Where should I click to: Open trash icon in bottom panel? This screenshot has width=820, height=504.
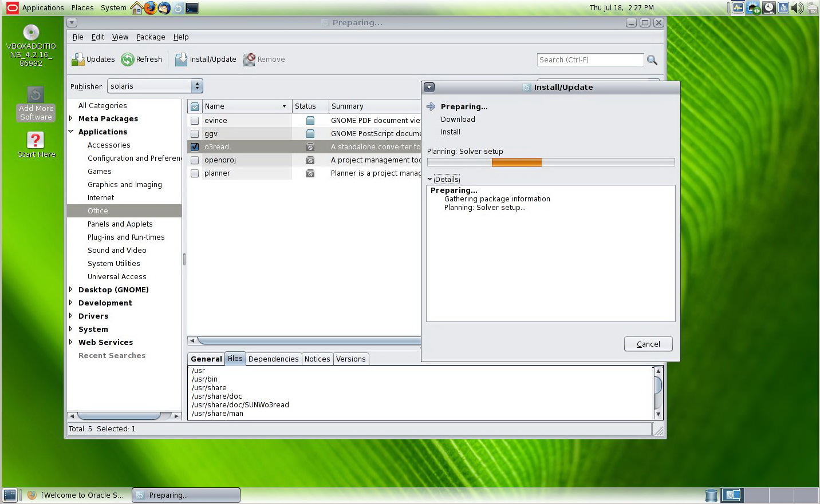click(711, 495)
